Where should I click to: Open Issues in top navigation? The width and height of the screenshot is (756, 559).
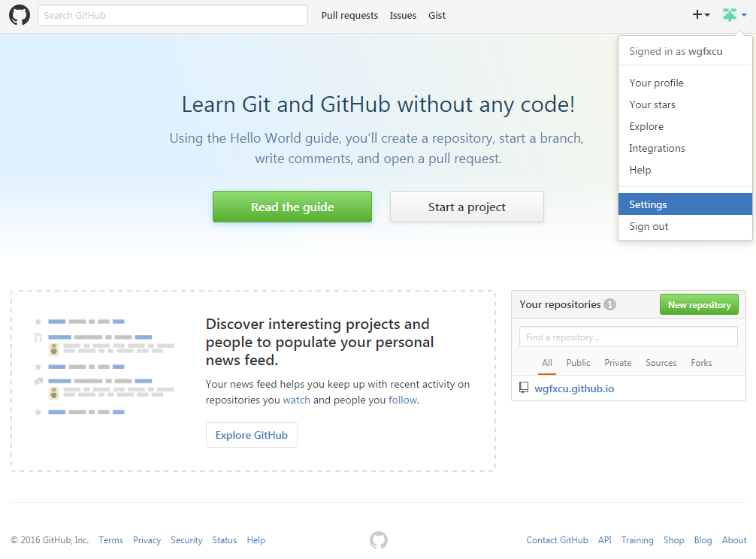403,16
